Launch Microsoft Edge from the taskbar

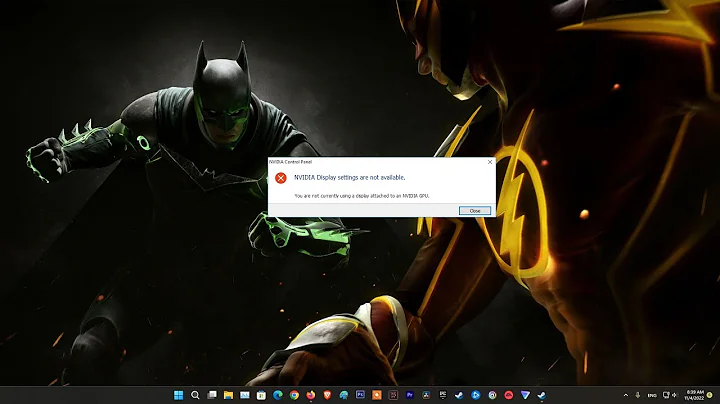pos(278,395)
